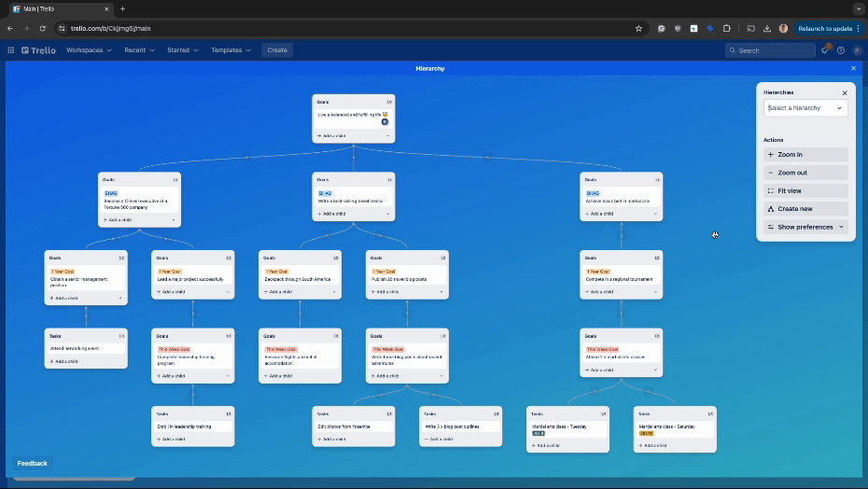This screenshot has height=489, width=868.
Task: Close the Hierarchies side panel
Action: [845, 93]
